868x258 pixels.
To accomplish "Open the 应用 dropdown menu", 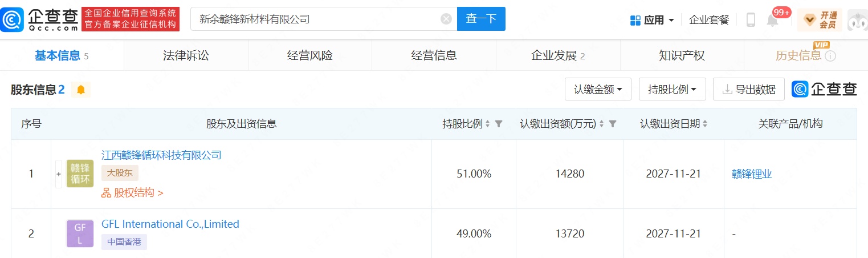I will 652,20.
